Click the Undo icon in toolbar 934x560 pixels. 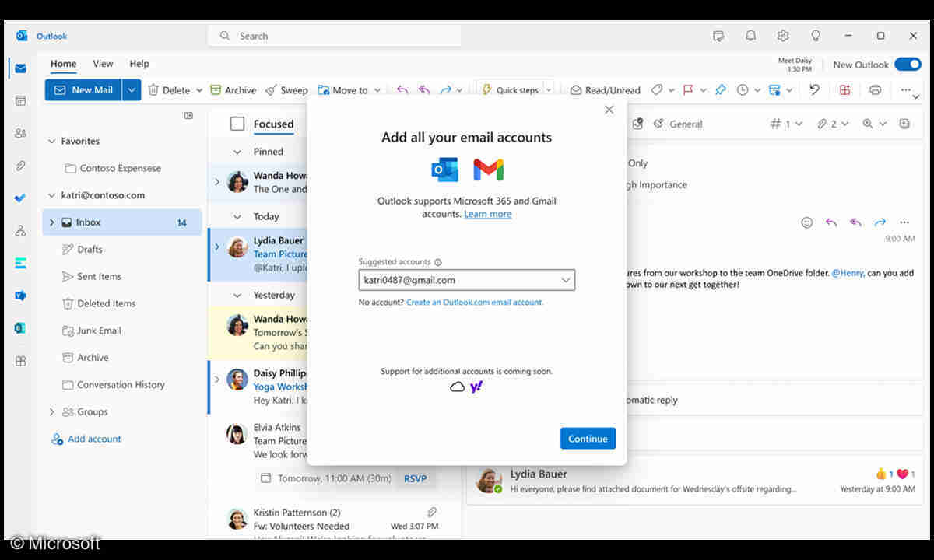tap(814, 90)
